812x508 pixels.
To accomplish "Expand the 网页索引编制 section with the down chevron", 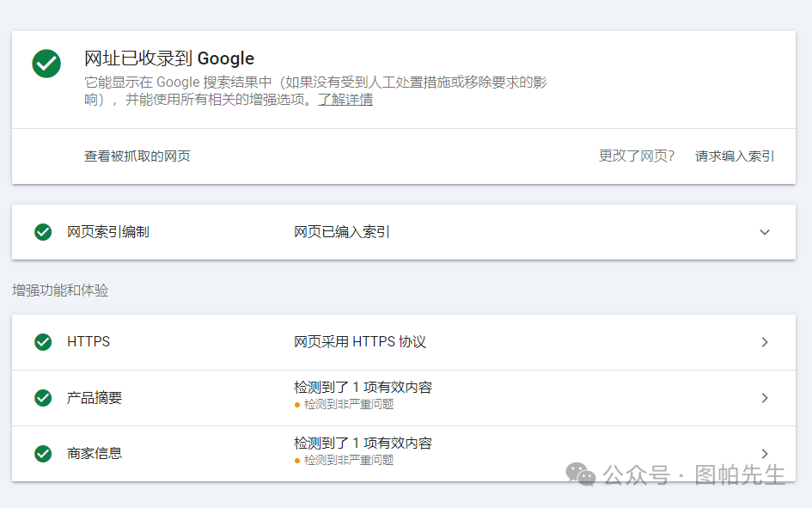I will (x=765, y=232).
